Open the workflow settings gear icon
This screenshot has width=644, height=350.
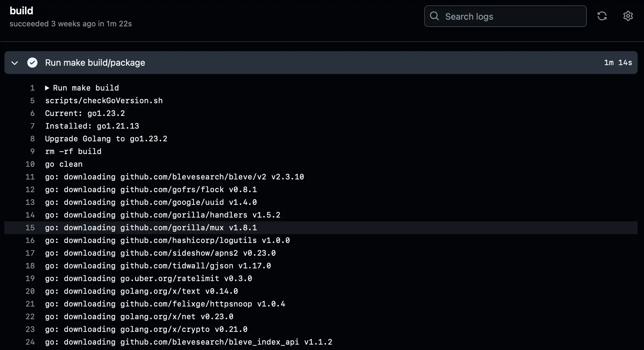[x=628, y=16]
